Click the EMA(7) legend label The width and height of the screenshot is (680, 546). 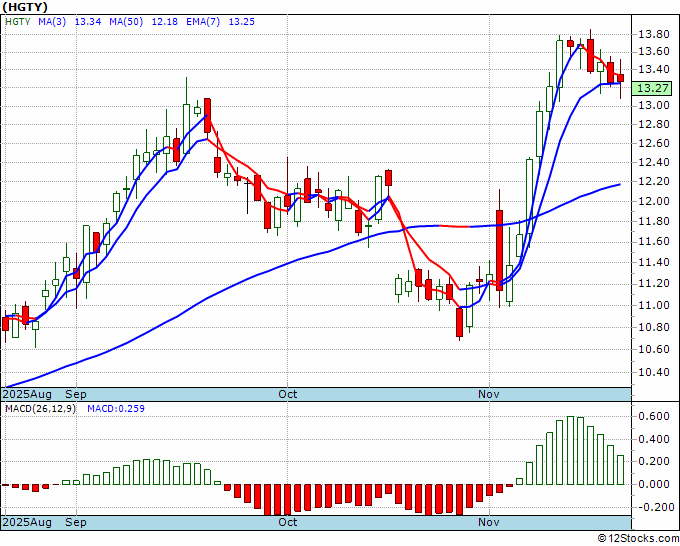(x=203, y=22)
